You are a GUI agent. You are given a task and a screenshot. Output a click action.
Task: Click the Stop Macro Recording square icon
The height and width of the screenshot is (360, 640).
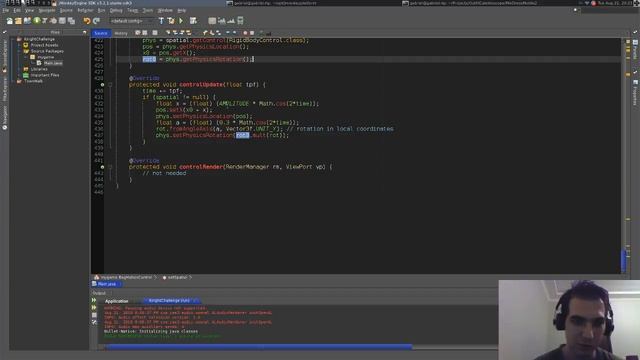point(252,33)
